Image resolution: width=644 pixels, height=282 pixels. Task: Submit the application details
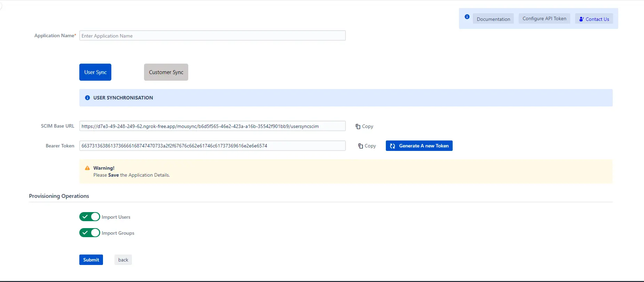pos(91,260)
